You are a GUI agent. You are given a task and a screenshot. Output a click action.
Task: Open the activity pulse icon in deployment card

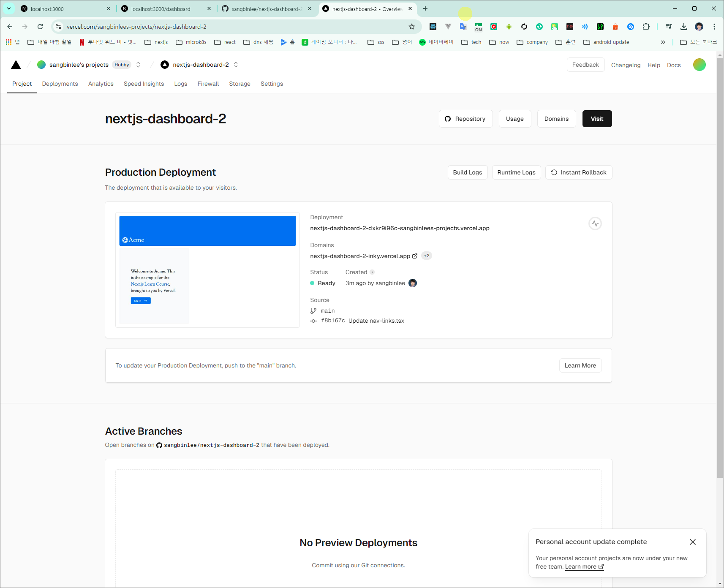click(595, 223)
